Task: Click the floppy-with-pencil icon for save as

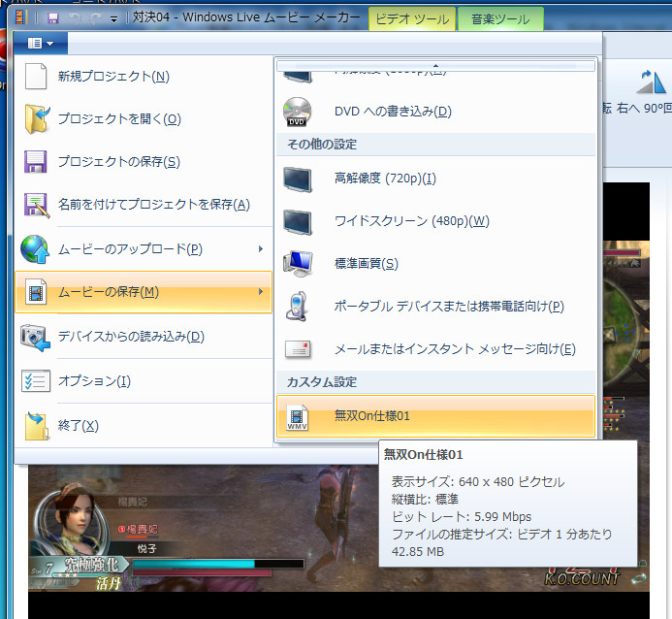Action: pos(37,205)
